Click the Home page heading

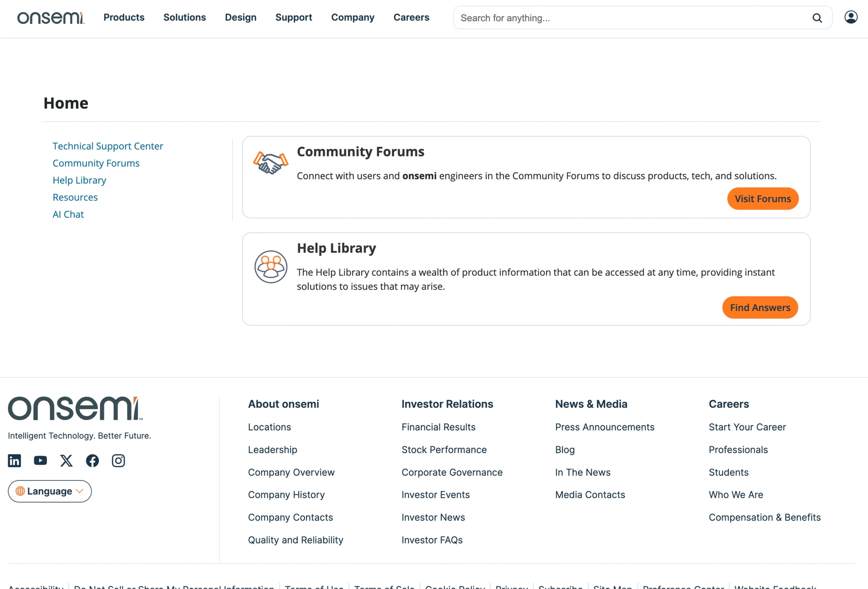coord(66,103)
